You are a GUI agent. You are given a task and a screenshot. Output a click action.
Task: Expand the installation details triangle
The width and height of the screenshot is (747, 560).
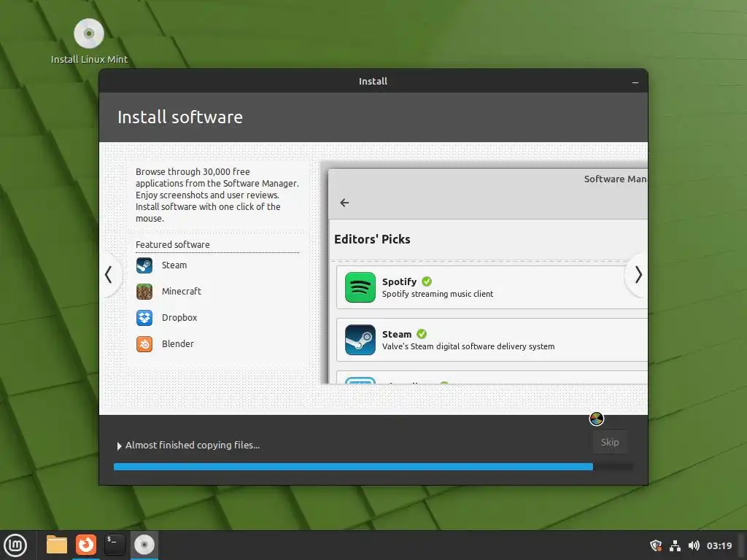(119, 446)
